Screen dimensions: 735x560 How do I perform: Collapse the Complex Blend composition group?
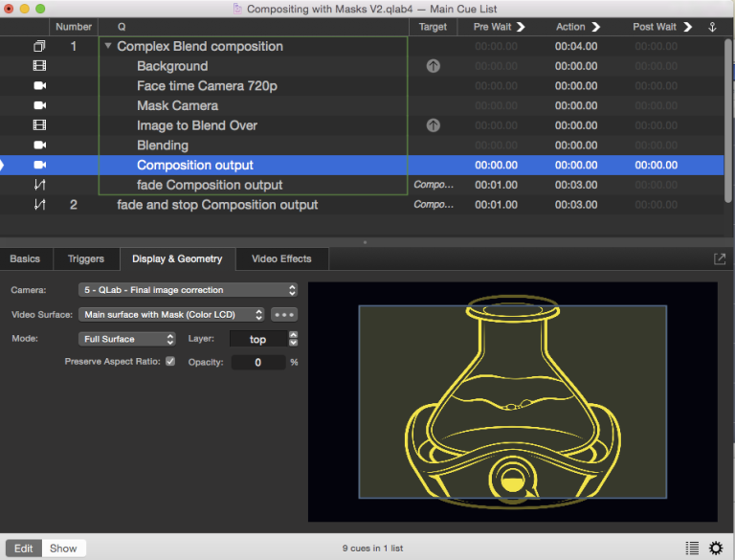tap(108, 46)
